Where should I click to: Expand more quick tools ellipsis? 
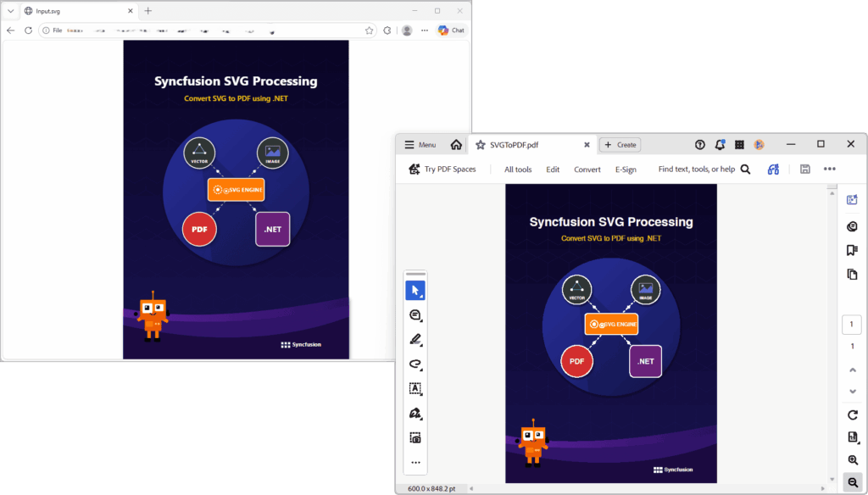point(415,462)
